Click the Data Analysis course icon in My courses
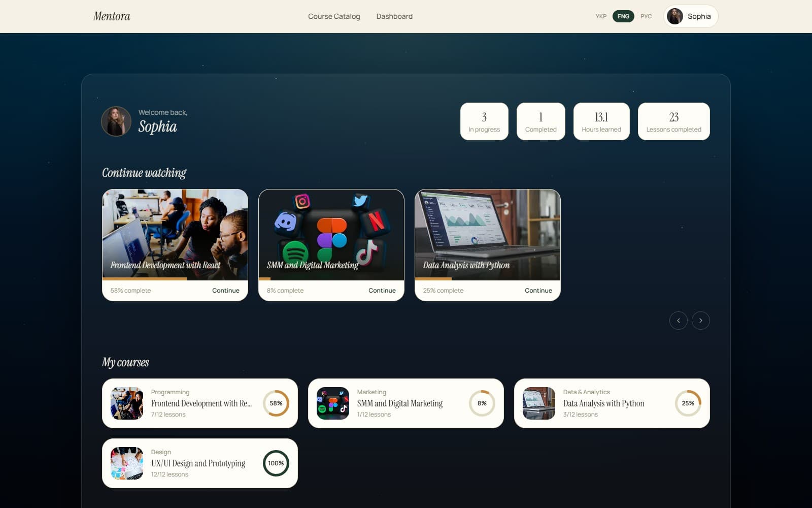The width and height of the screenshot is (812, 508). [x=539, y=403]
